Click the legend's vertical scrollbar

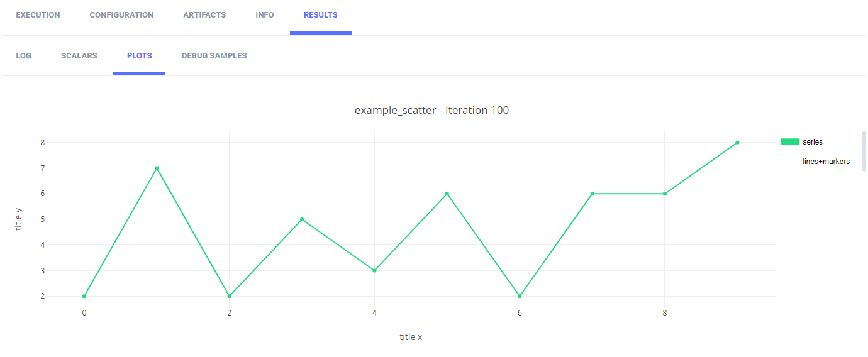864,151
